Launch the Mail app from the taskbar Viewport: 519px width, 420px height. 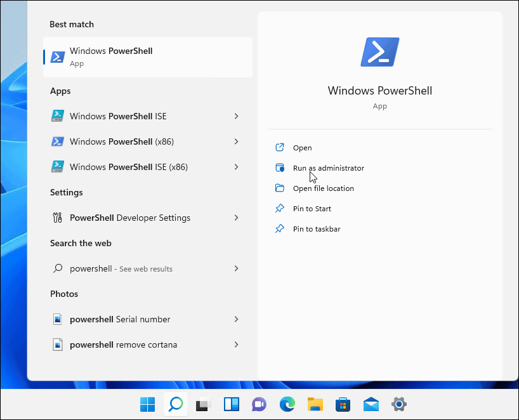click(371, 404)
